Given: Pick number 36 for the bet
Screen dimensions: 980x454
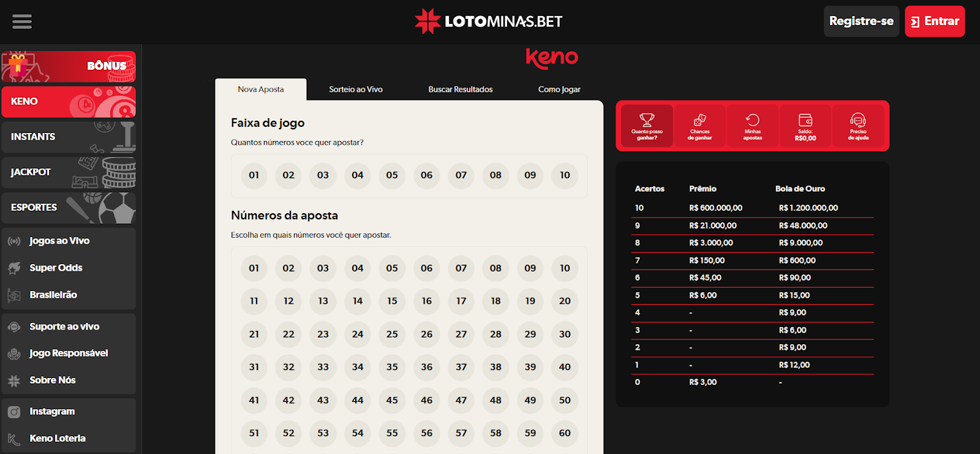Looking at the screenshot, I should pyautogui.click(x=427, y=367).
